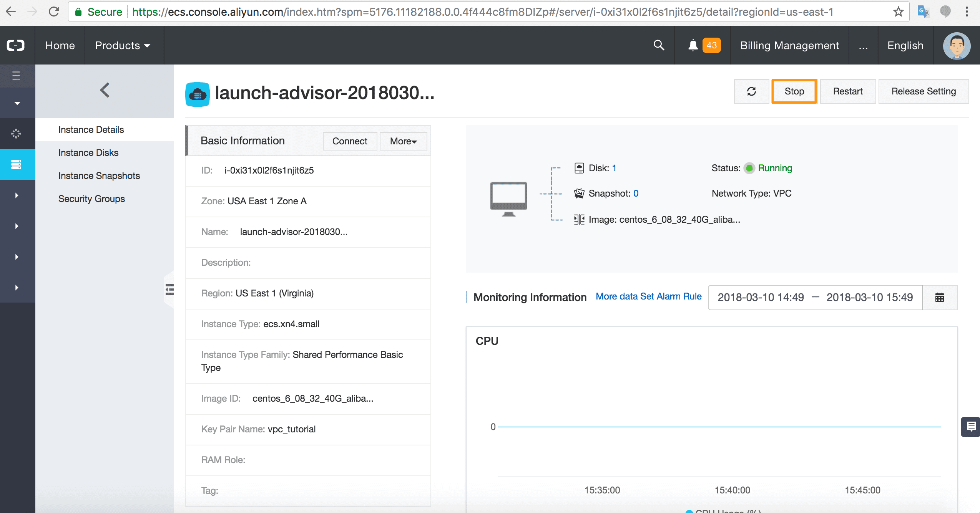This screenshot has height=513, width=980.
Task: Refresh instance with the circular arrows button
Action: coord(751,91)
